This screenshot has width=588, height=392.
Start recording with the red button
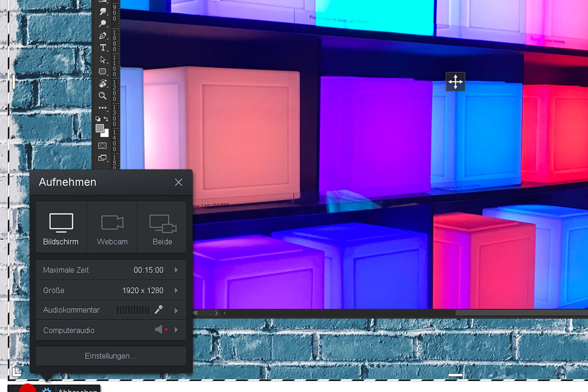coord(28,388)
